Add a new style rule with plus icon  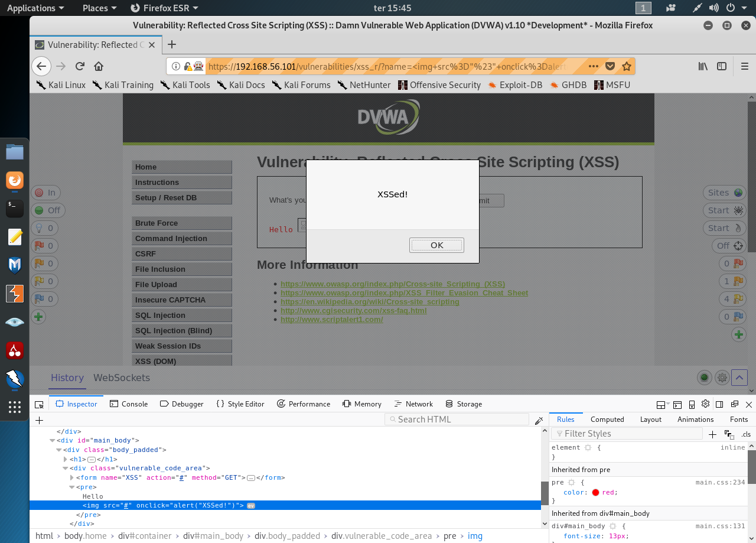pos(712,434)
